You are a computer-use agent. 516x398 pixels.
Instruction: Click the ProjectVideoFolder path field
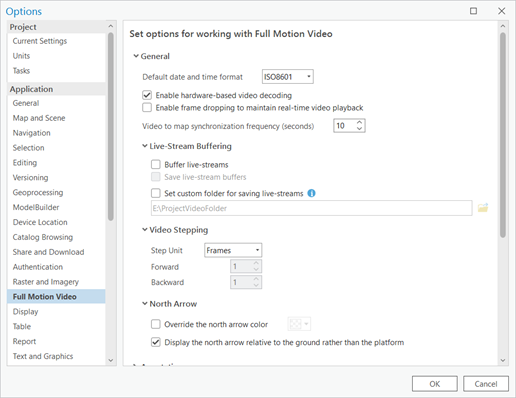tap(312, 208)
